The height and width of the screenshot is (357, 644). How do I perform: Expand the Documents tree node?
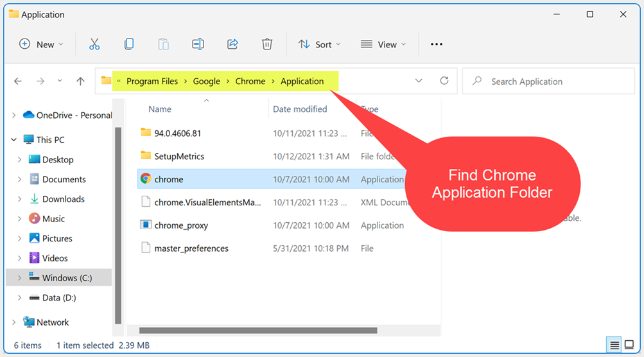(x=19, y=179)
